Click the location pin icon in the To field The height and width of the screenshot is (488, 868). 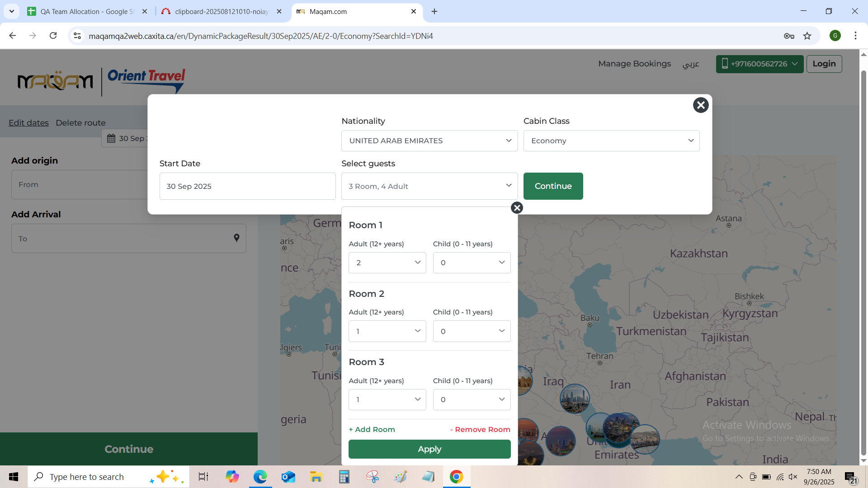(x=236, y=238)
